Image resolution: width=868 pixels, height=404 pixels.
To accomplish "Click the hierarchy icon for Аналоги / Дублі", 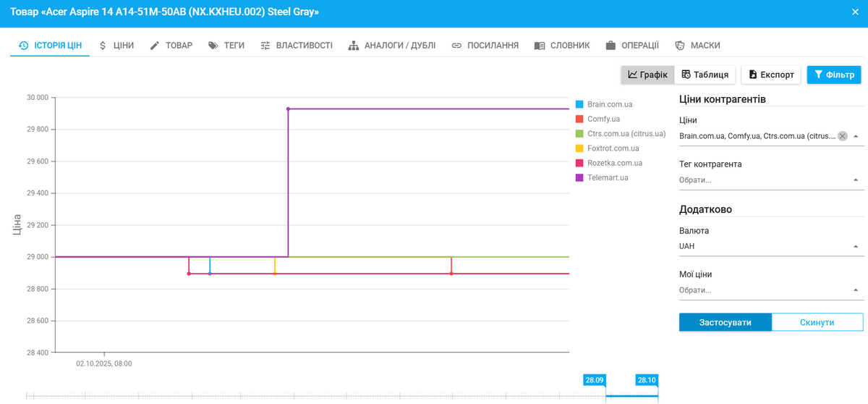I will (x=354, y=46).
